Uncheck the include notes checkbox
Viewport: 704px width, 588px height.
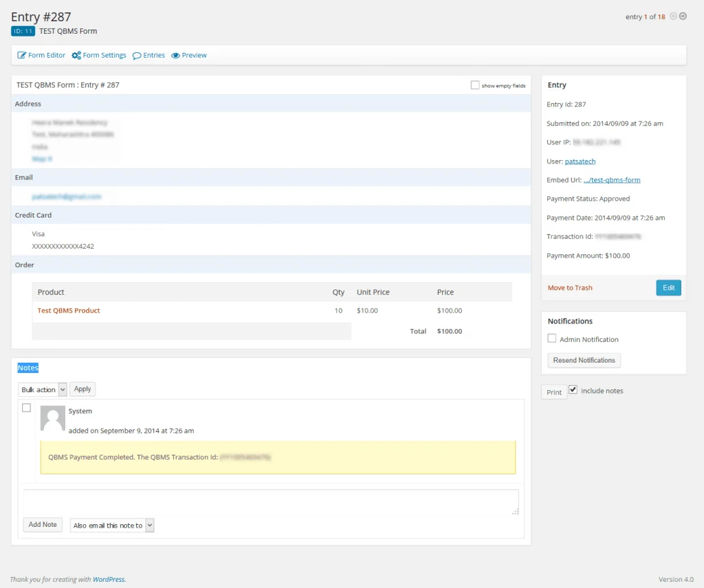[573, 389]
